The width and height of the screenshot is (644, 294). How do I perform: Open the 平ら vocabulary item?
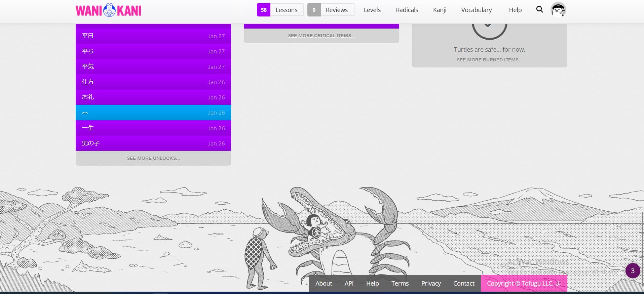[153, 51]
